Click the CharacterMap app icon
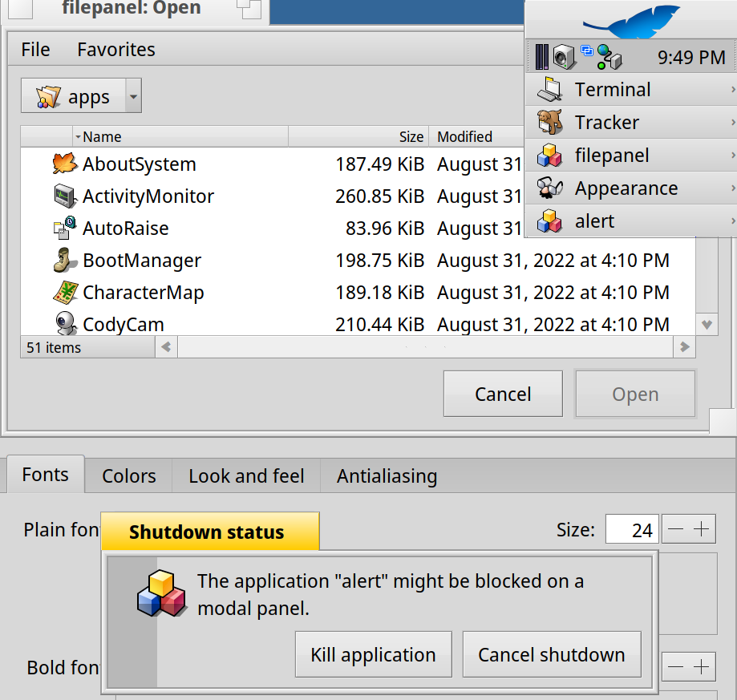The image size is (737, 700). coord(64,292)
